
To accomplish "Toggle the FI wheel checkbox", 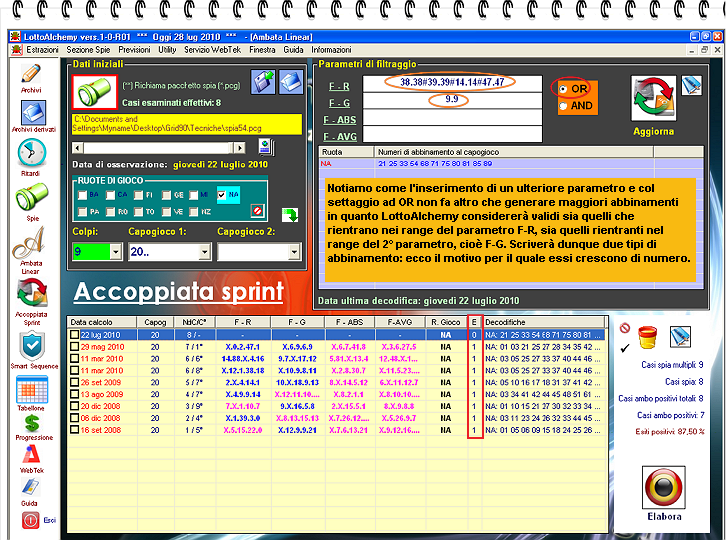I will click(x=138, y=195).
